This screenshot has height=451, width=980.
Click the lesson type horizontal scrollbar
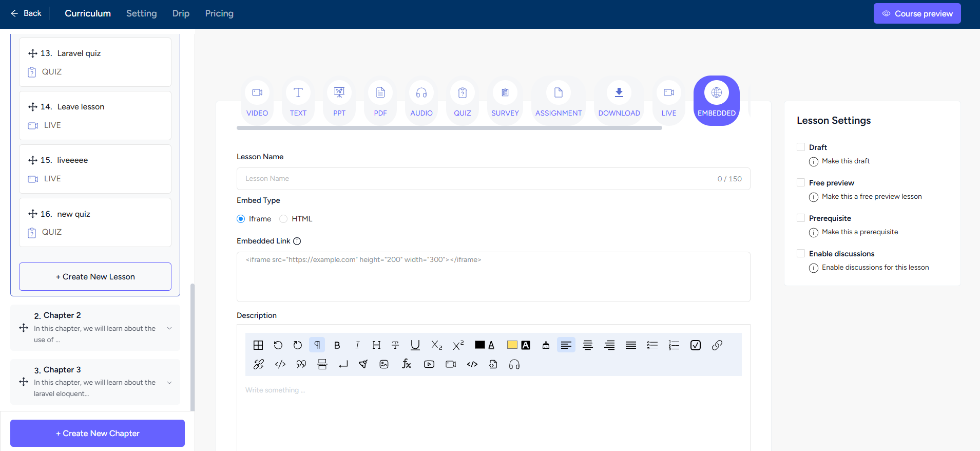(x=449, y=128)
